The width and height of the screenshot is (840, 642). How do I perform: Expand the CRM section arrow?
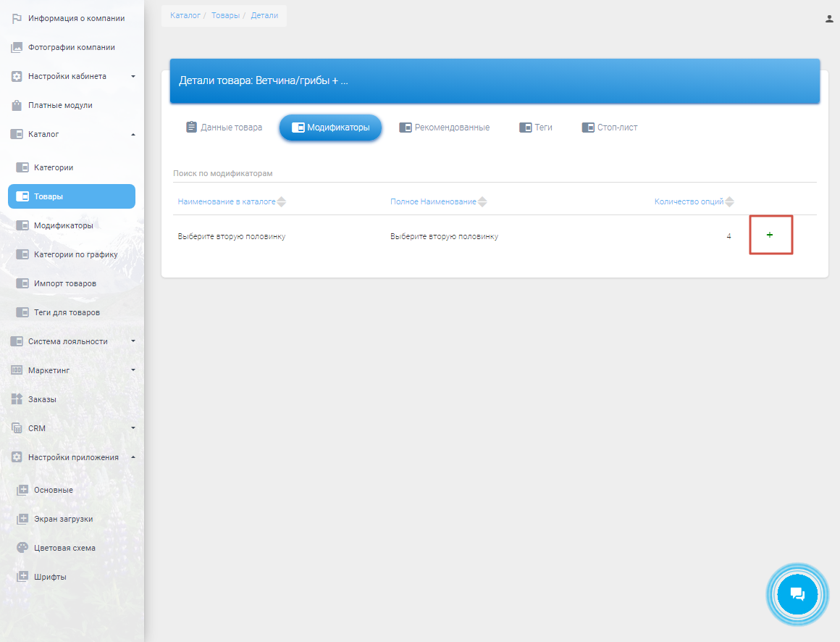[133, 428]
